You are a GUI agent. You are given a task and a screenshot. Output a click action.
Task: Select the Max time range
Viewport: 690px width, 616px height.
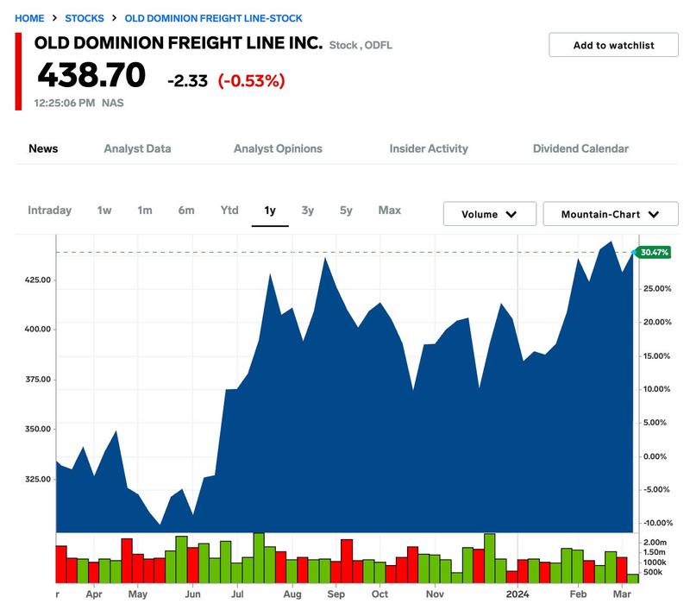pos(390,210)
